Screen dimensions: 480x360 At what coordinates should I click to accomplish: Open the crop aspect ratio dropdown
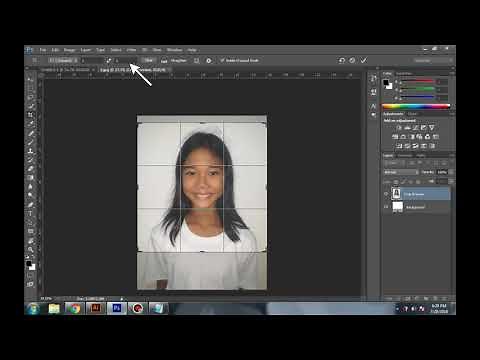[x=63, y=60]
